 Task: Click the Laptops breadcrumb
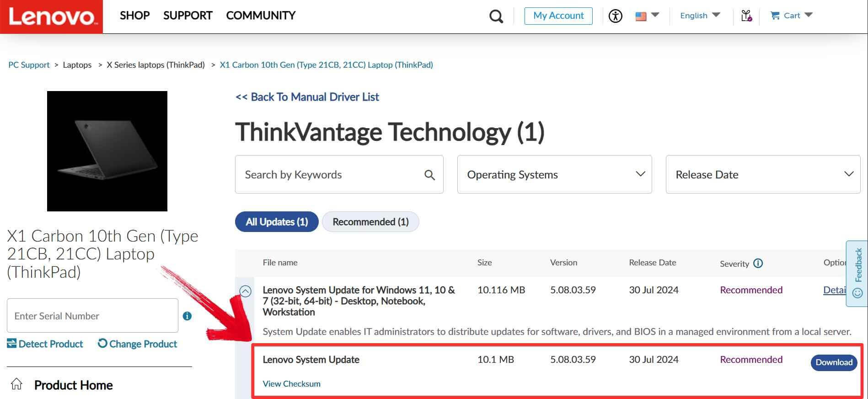[x=77, y=65]
